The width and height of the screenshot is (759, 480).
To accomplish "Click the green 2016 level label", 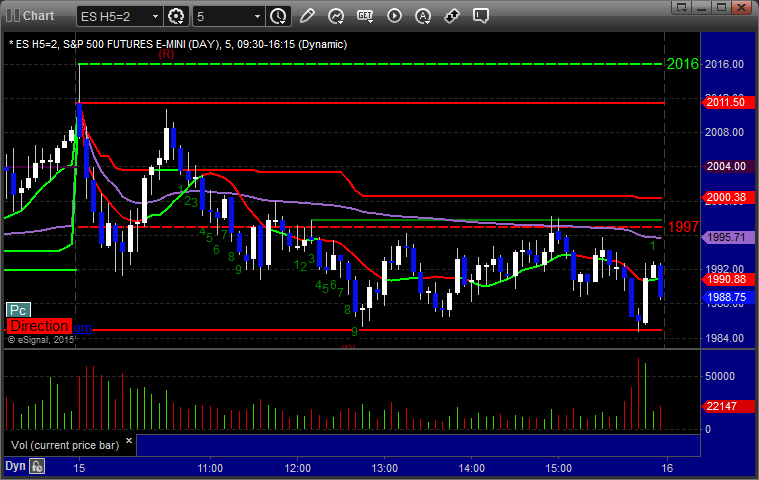I will pyautogui.click(x=683, y=64).
